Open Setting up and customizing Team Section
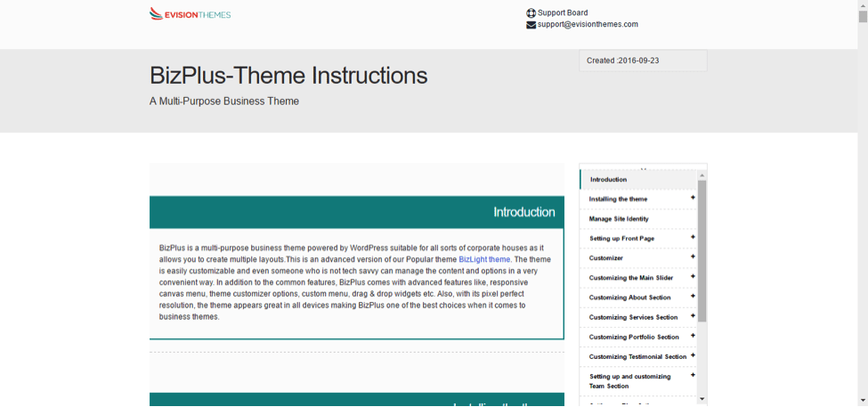Screen dimensions: 868x407 pos(630,381)
